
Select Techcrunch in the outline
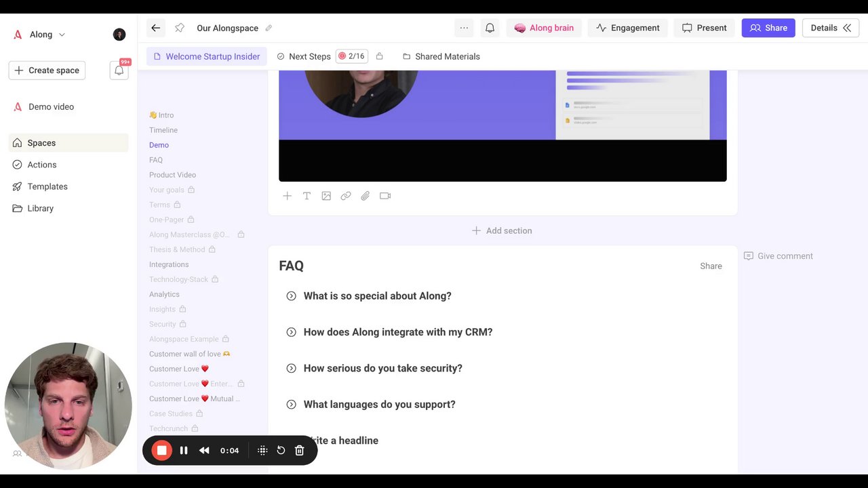(168, 428)
